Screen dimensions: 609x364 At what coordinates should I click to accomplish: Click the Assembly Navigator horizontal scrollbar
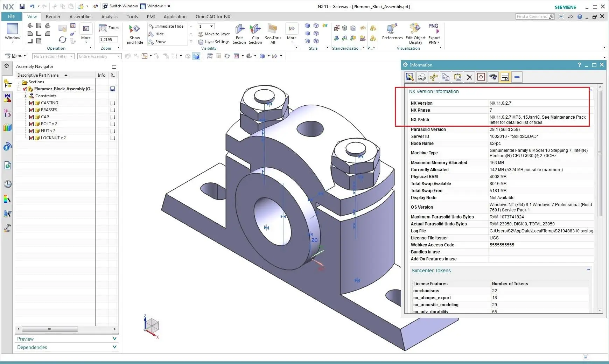50,329
